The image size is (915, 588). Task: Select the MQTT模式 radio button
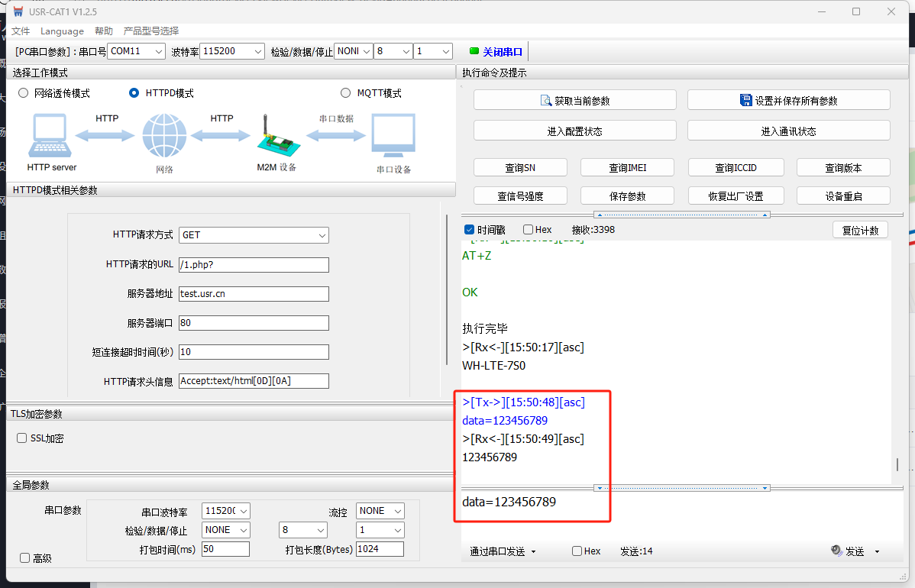[x=346, y=93]
